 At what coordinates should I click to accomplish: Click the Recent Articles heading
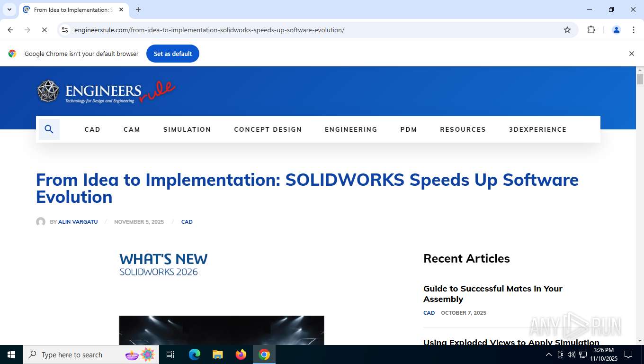pyautogui.click(x=466, y=258)
